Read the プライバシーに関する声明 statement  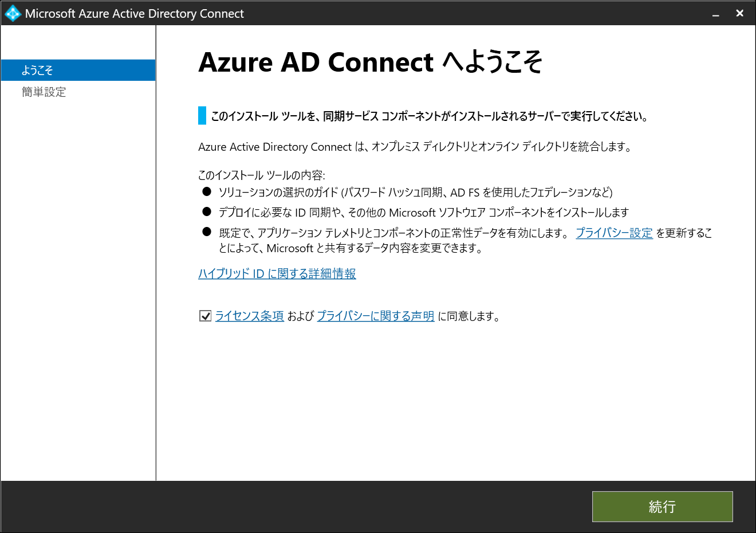coord(375,316)
